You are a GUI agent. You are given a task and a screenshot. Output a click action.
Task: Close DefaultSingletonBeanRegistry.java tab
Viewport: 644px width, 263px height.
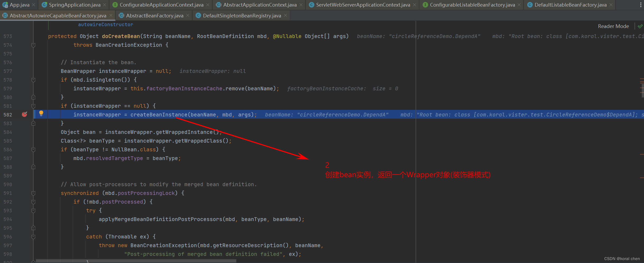coord(285,16)
